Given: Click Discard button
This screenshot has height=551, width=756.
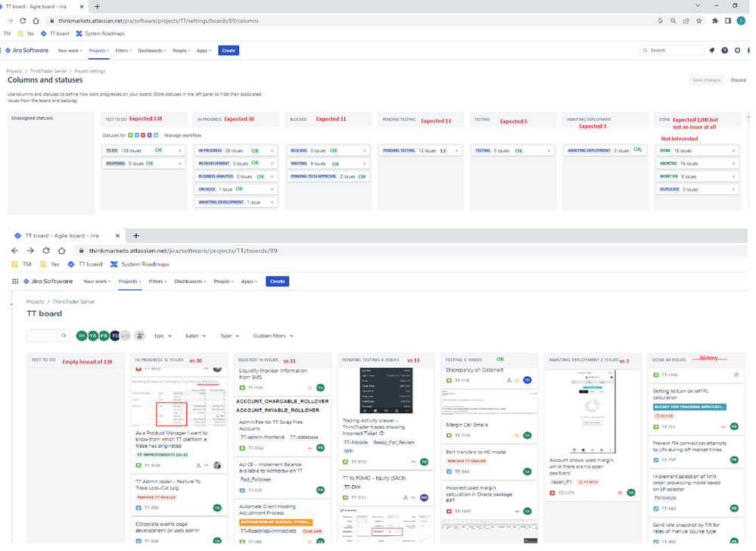Looking at the screenshot, I should click(738, 80).
